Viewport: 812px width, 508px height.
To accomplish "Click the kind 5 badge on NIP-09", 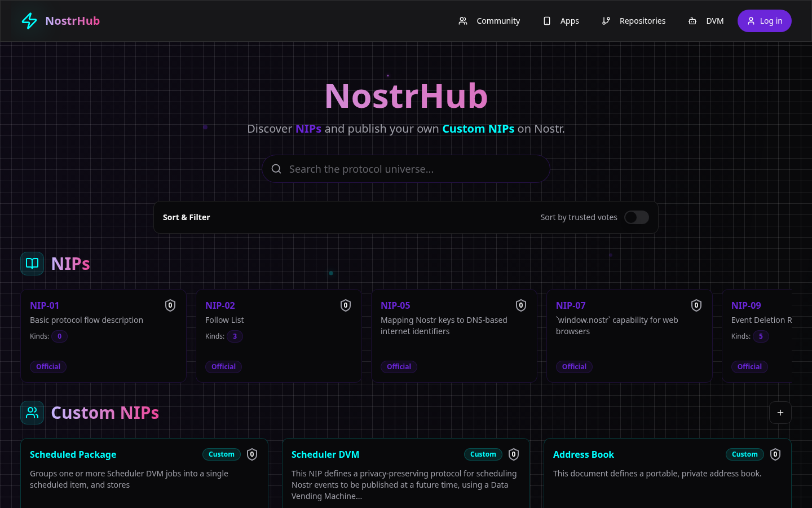I will click(x=761, y=336).
